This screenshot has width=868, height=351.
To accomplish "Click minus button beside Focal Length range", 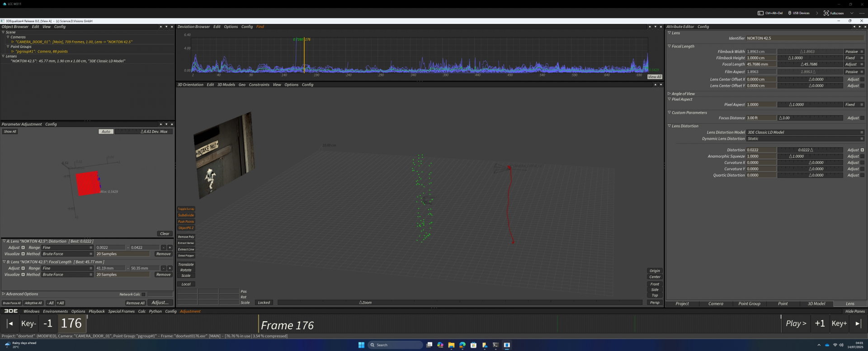I will pyautogui.click(x=164, y=268).
